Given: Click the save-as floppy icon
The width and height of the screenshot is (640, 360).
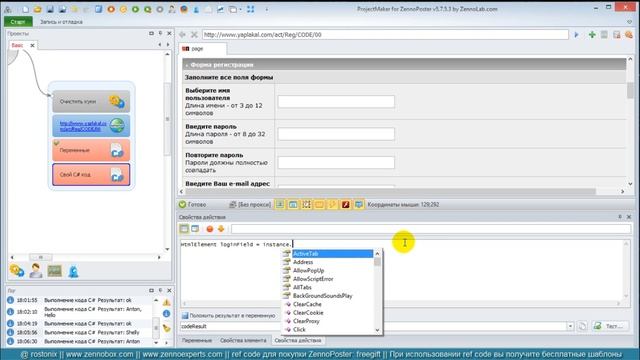Looking at the screenshot, I should [62, 9].
